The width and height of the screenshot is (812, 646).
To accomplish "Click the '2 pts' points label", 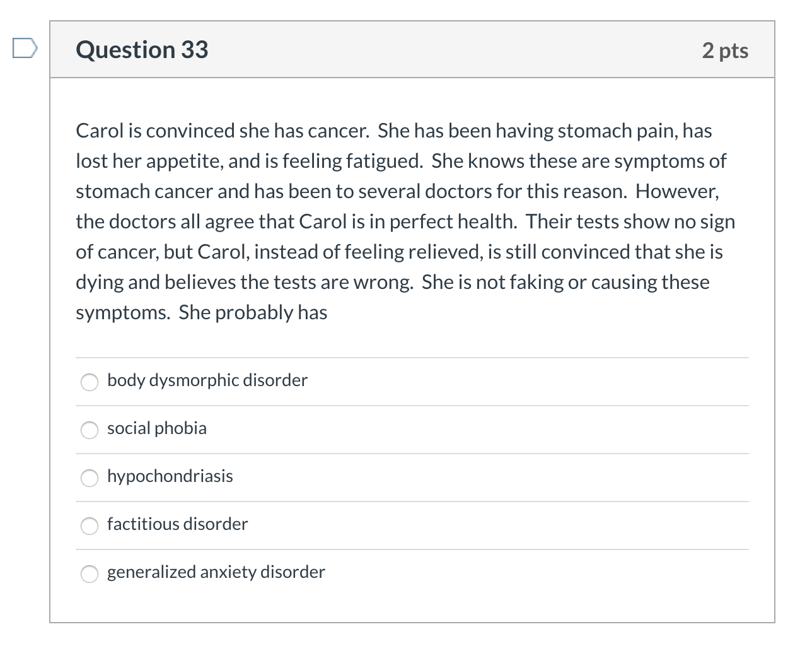I will coord(725,50).
